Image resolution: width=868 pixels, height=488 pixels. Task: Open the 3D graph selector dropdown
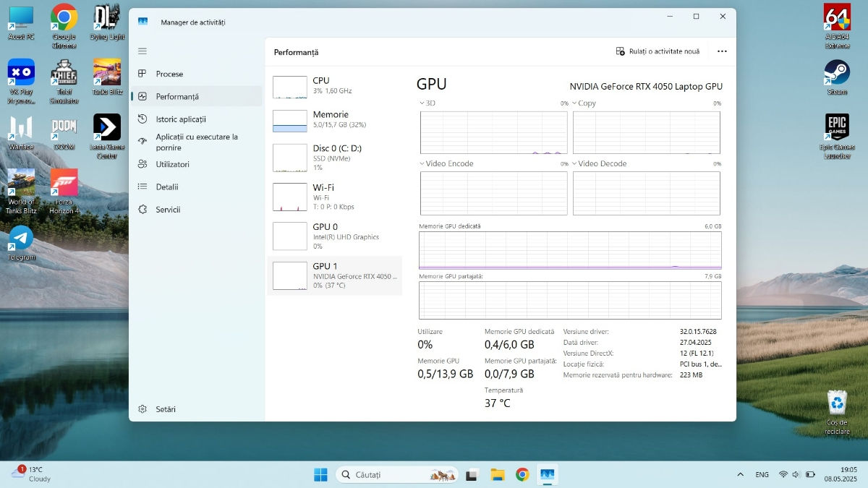pos(427,103)
